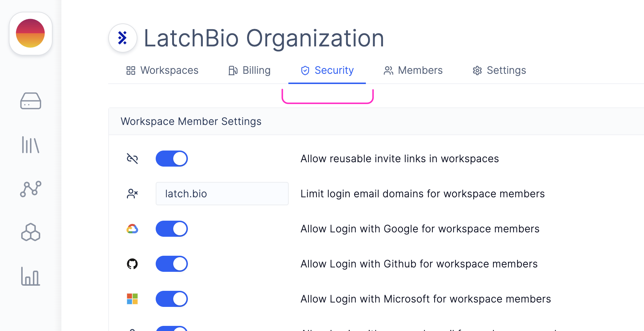Viewport: 644px width, 331px height.
Task: Open the library books icon in sidebar
Action: (31, 145)
